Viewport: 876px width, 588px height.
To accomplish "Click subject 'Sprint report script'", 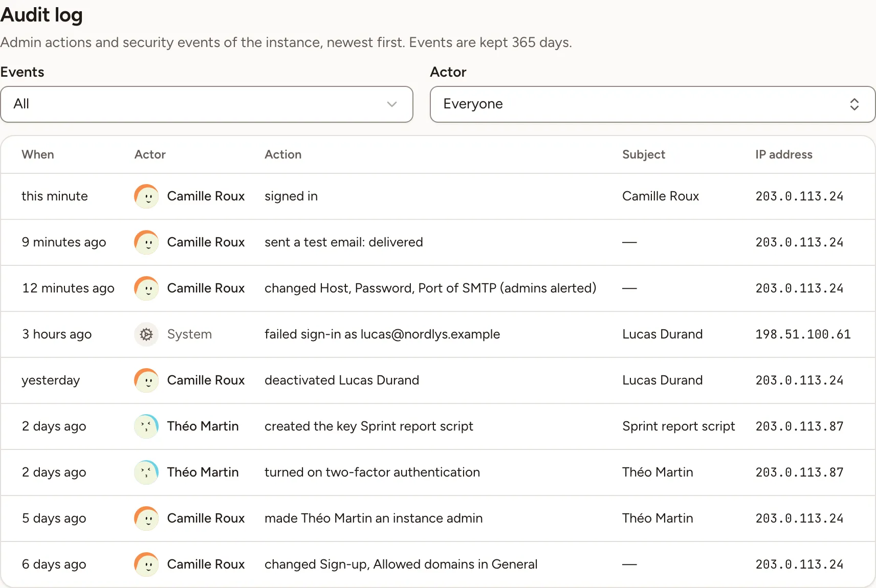I will tap(678, 426).
